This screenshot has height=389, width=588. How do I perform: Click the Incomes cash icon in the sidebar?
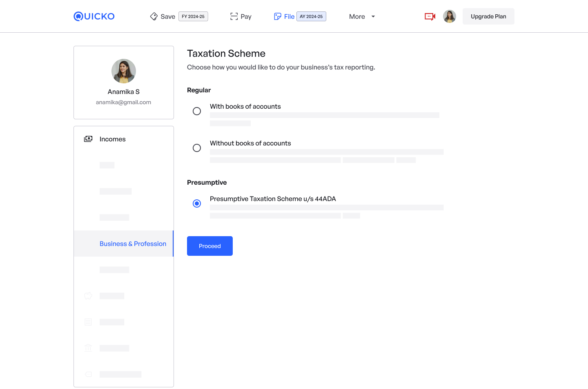[x=88, y=139]
